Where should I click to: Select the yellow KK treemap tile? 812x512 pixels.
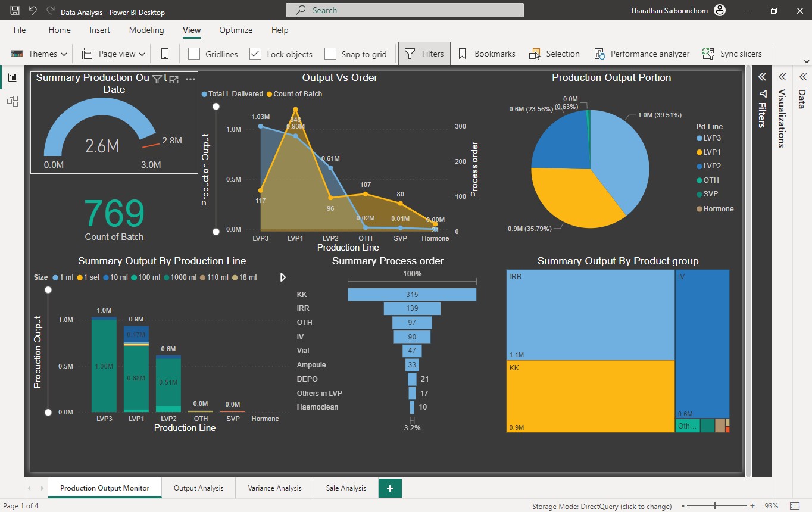coord(591,397)
